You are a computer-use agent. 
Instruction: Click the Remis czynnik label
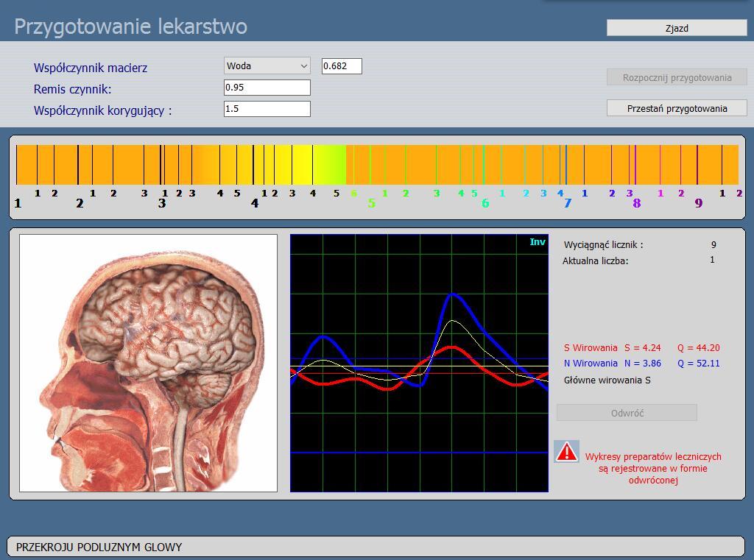pos(73,89)
